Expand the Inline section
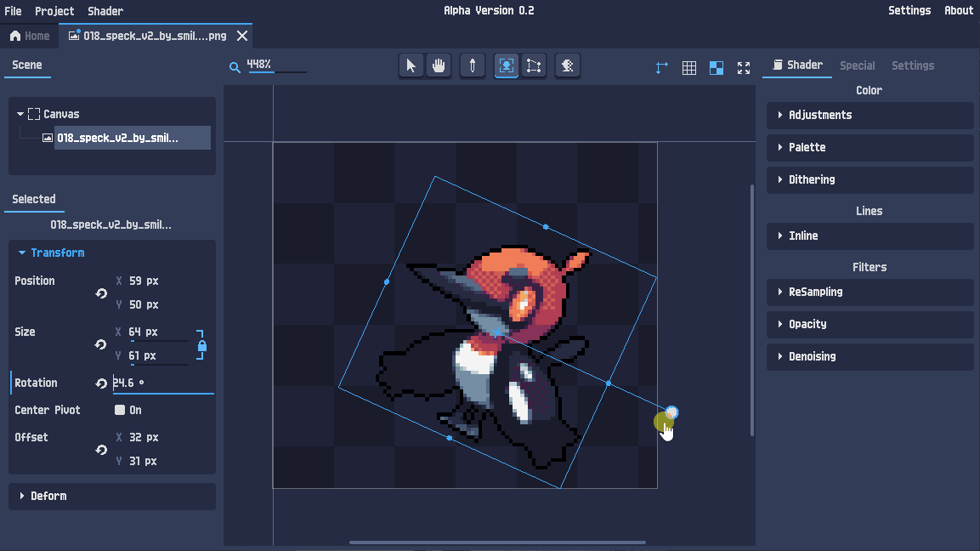980x551 pixels. (x=870, y=236)
